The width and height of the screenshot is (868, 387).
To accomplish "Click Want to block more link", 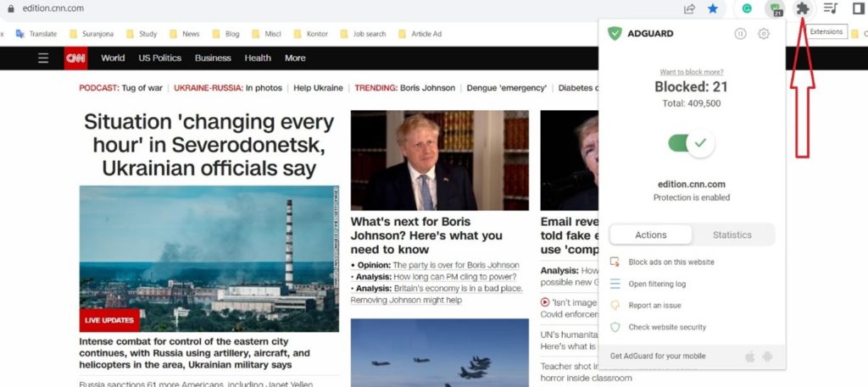I will coord(692,72).
